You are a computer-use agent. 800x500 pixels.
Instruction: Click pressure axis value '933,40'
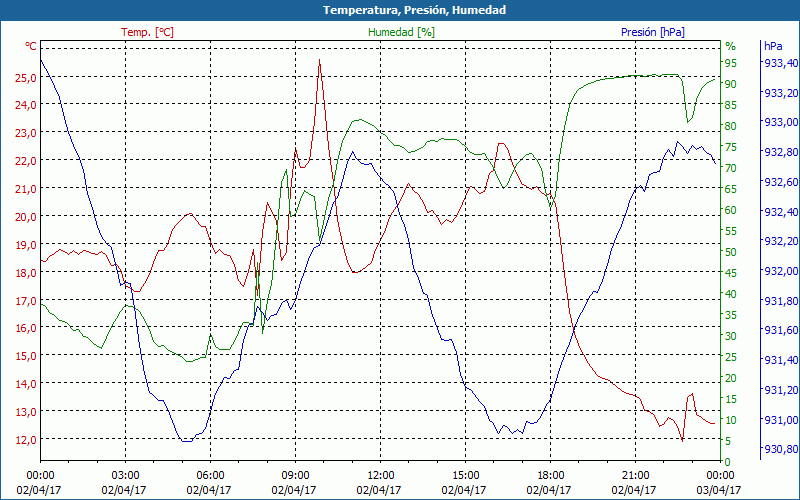coord(781,63)
